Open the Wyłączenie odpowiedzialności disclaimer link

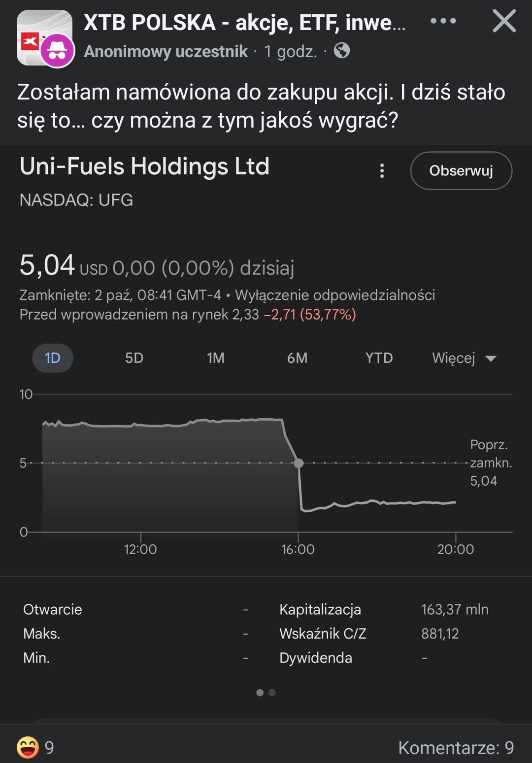point(335,295)
